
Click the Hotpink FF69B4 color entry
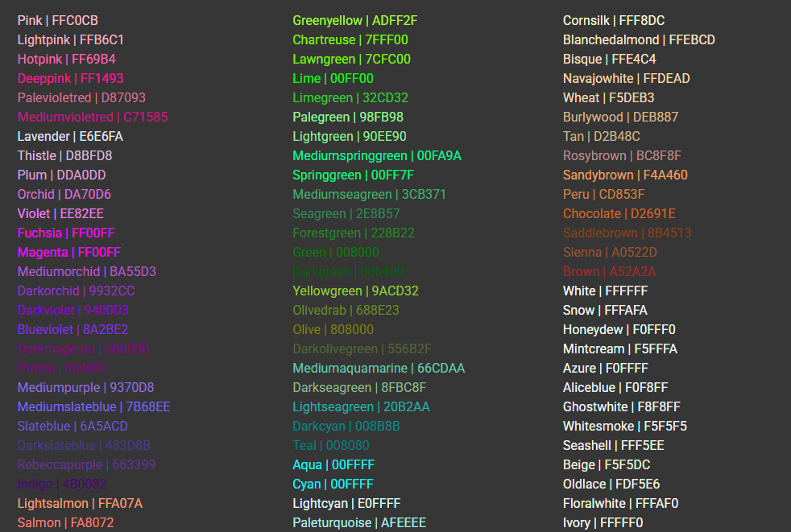[x=66, y=59]
